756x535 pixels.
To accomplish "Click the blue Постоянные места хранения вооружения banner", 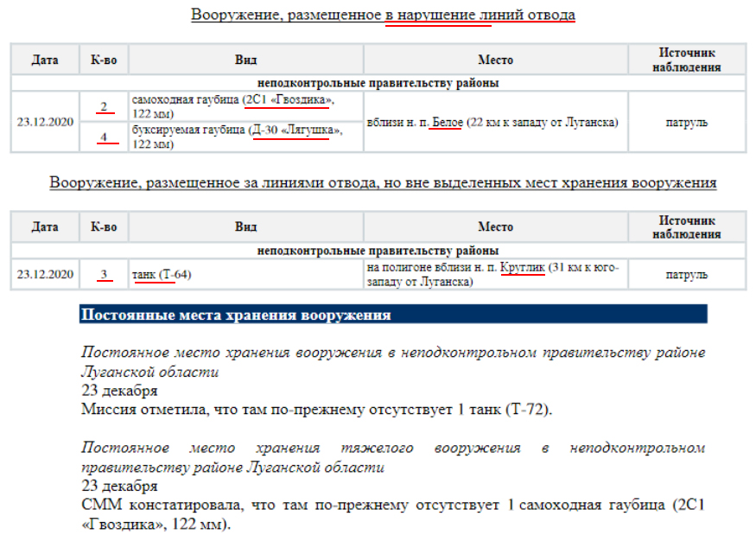I will (x=393, y=314).
